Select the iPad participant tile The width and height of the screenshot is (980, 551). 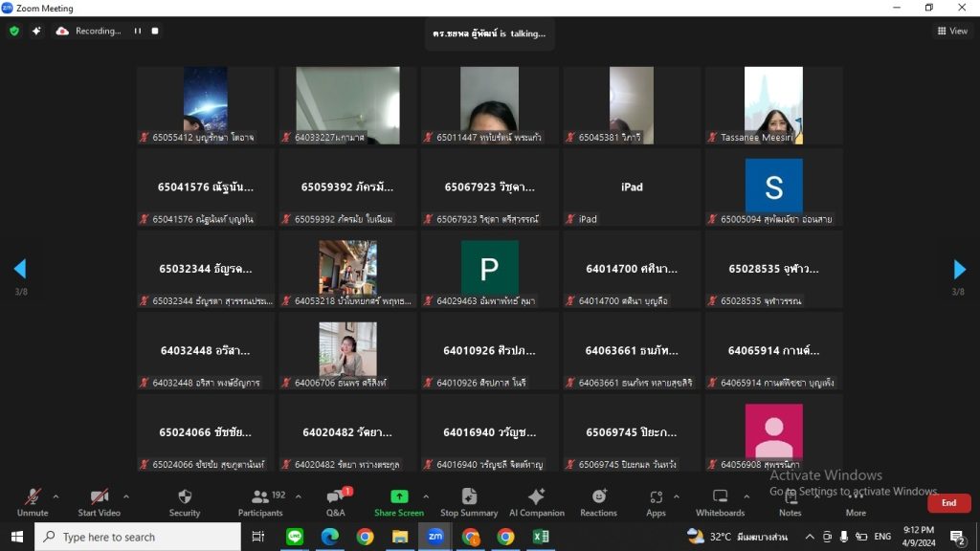[632, 187]
